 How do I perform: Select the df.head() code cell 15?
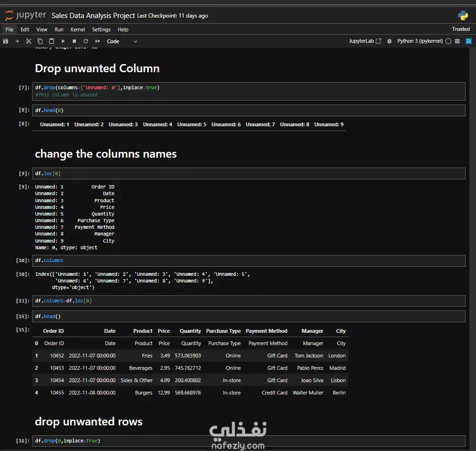249,317
